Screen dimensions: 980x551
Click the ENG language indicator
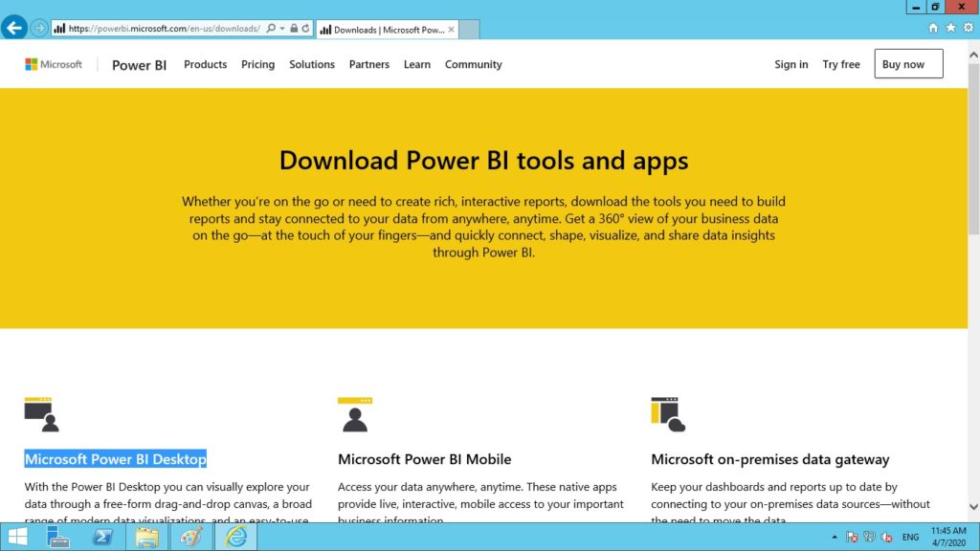[910, 537]
